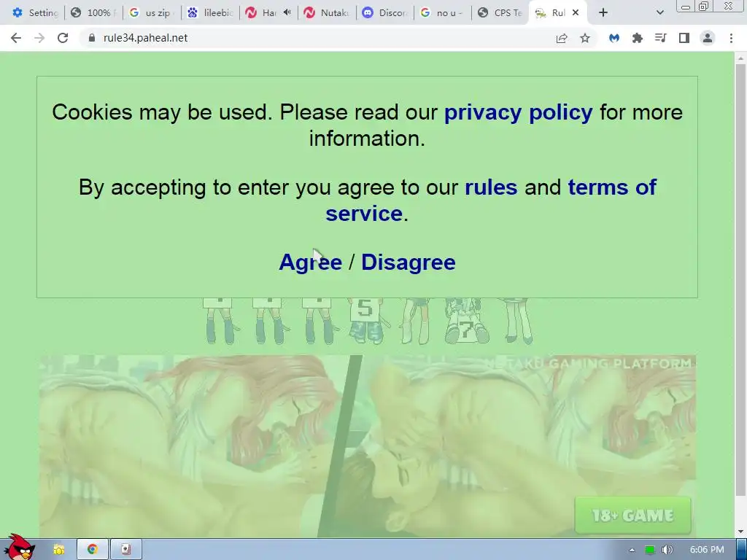This screenshot has width=747, height=560.
Task: Open the file explorer taskbar icon
Action: tap(59, 550)
